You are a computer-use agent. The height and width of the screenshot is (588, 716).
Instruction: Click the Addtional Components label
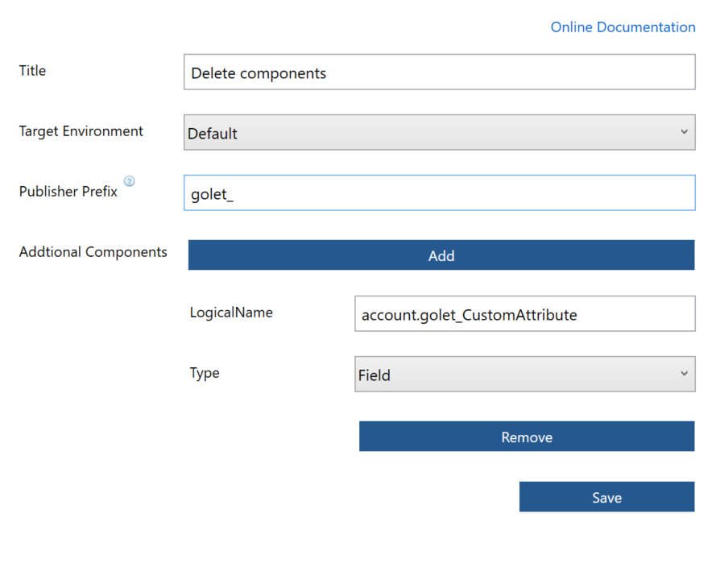point(93,252)
